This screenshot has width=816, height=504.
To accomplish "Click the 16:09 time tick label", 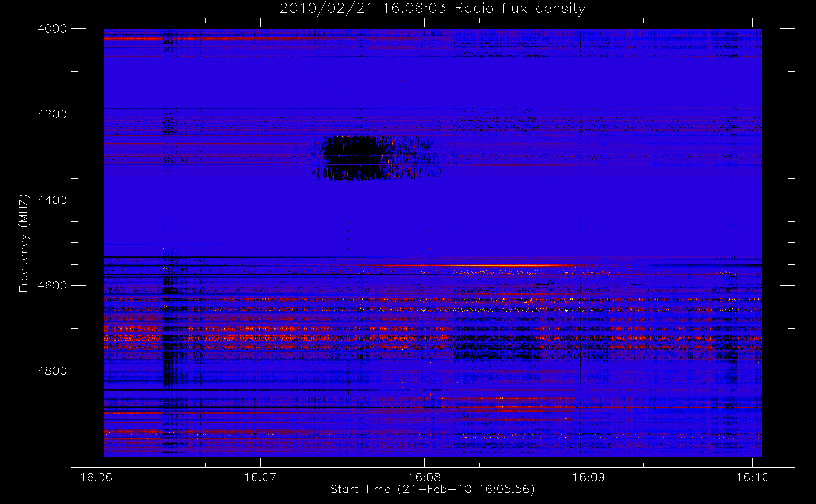I will (x=589, y=477).
